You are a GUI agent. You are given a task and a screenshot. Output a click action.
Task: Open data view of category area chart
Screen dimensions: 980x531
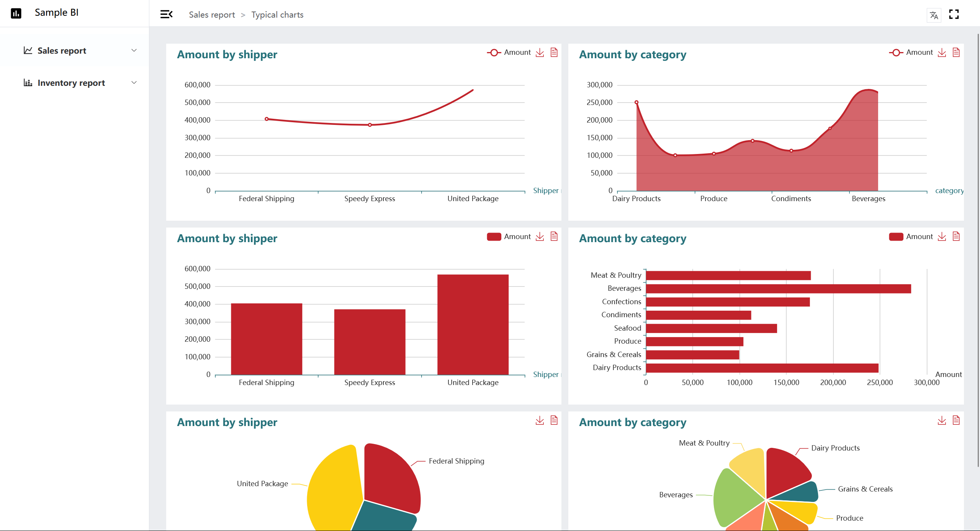(956, 52)
